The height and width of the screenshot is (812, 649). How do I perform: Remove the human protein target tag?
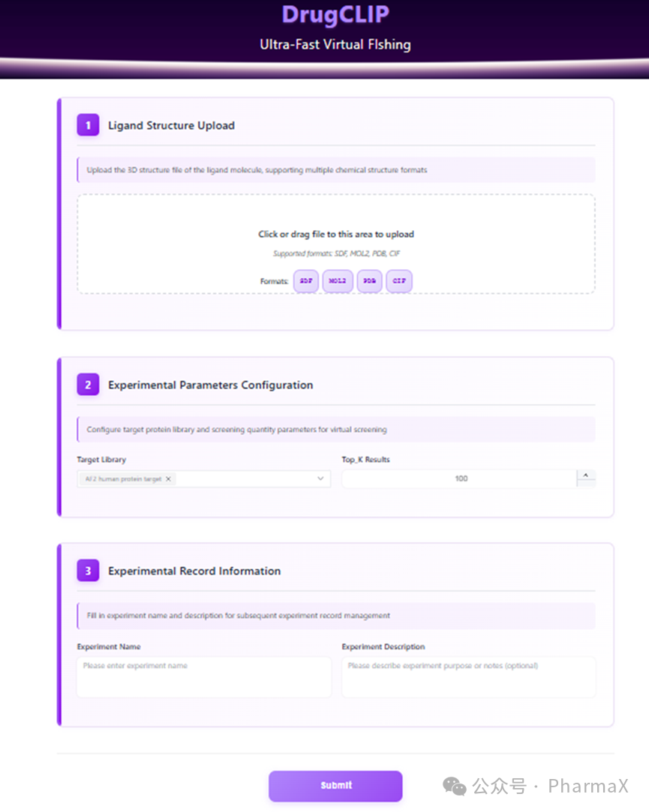click(x=168, y=478)
